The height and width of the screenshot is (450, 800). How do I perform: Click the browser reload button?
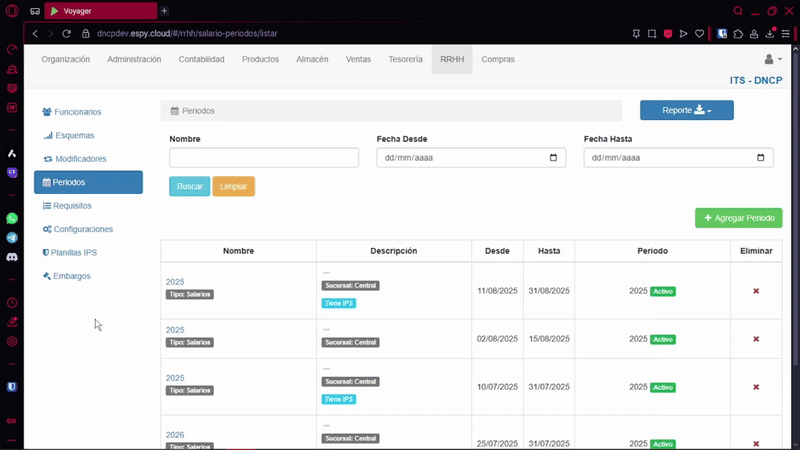coord(67,33)
